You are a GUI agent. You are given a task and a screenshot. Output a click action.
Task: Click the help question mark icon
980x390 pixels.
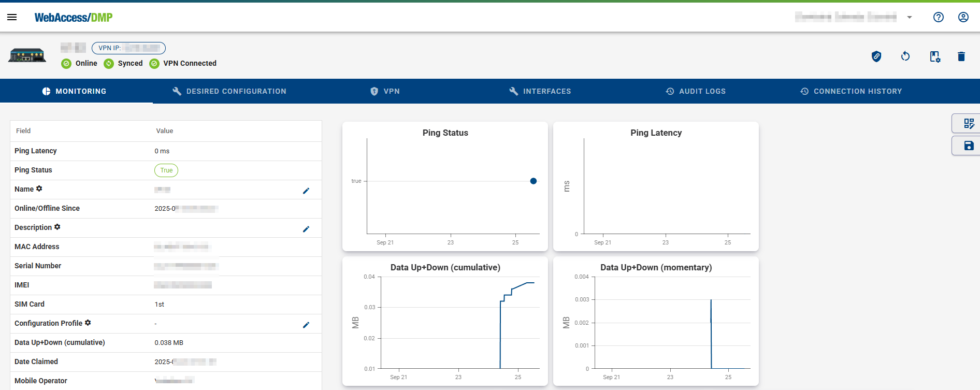(x=938, y=17)
